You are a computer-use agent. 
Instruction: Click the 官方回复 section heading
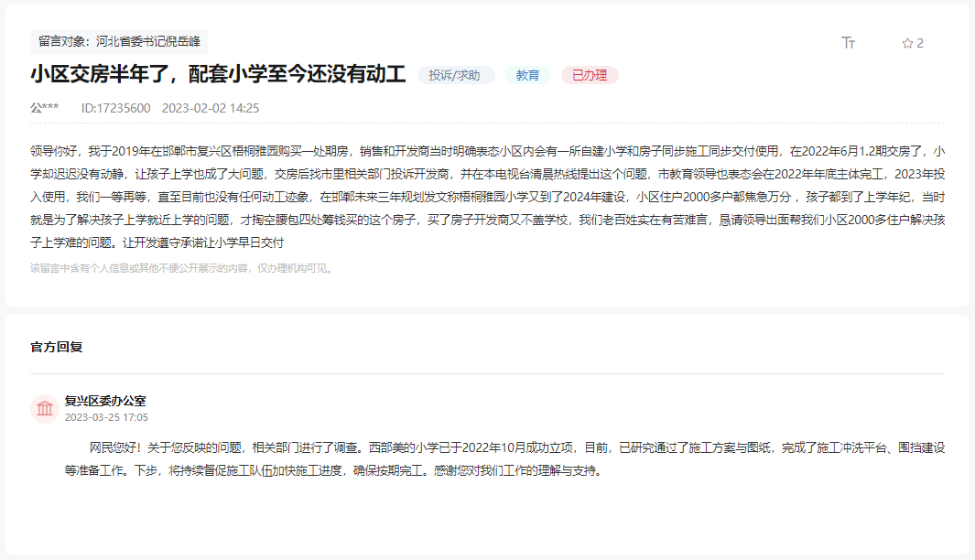point(57,347)
